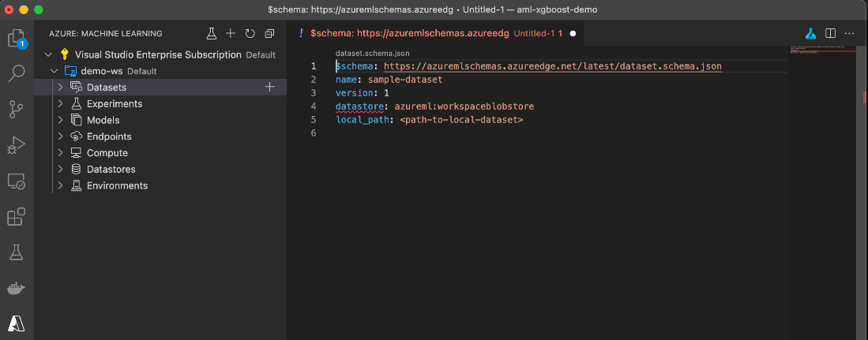Open the Docker view
The image size is (868, 340).
[17, 288]
